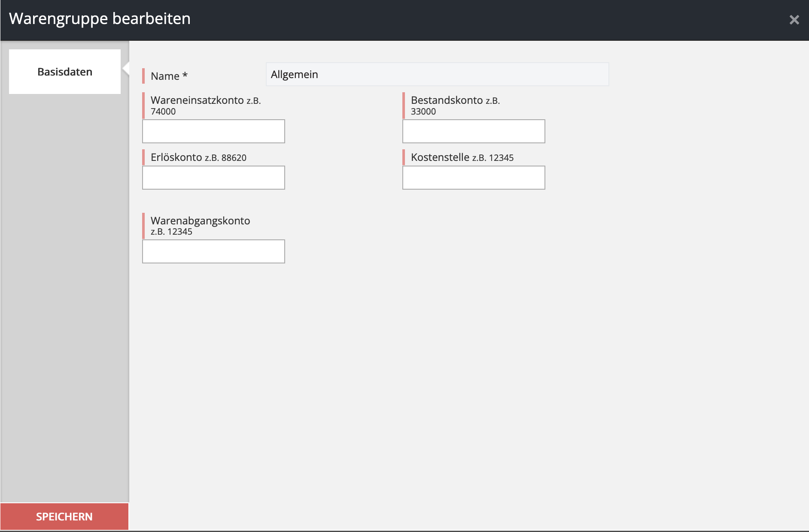Click the Kostenstelle input field
The image size is (809, 532).
pyautogui.click(x=473, y=177)
